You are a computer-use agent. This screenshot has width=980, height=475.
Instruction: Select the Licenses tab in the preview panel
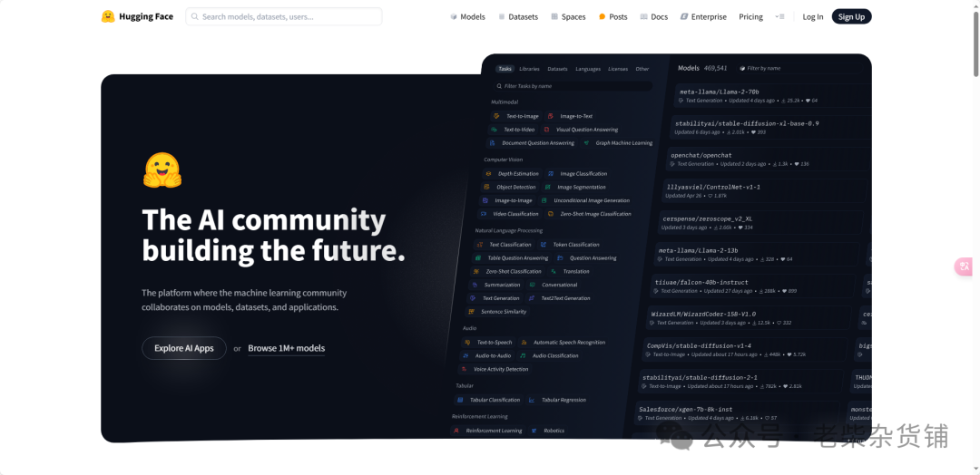(618, 69)
